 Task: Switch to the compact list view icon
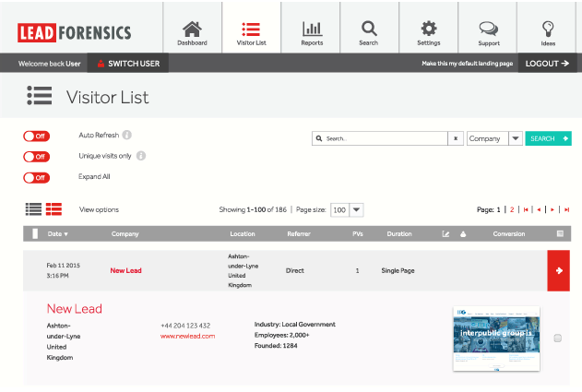point(33,209)
